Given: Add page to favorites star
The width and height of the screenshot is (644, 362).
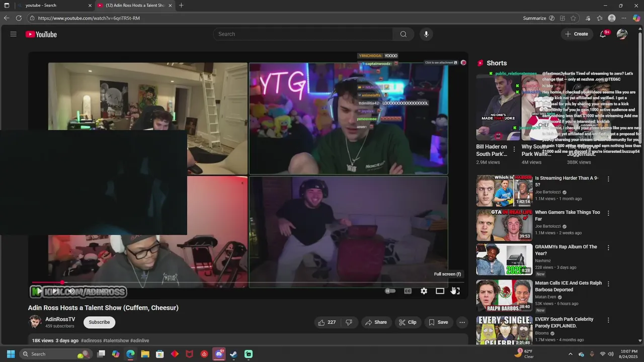Looking at the screenshot, I should pyautogui.click(x=573, y=18).
